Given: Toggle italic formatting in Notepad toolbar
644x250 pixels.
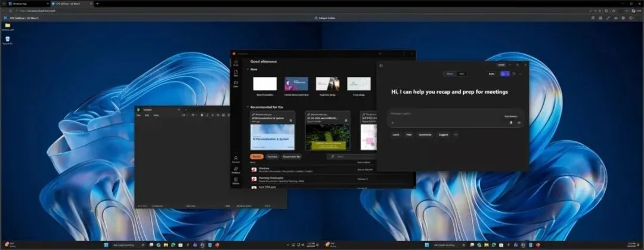Looking at the screenshot, I should pyautogui.click(x=207, y=115).
